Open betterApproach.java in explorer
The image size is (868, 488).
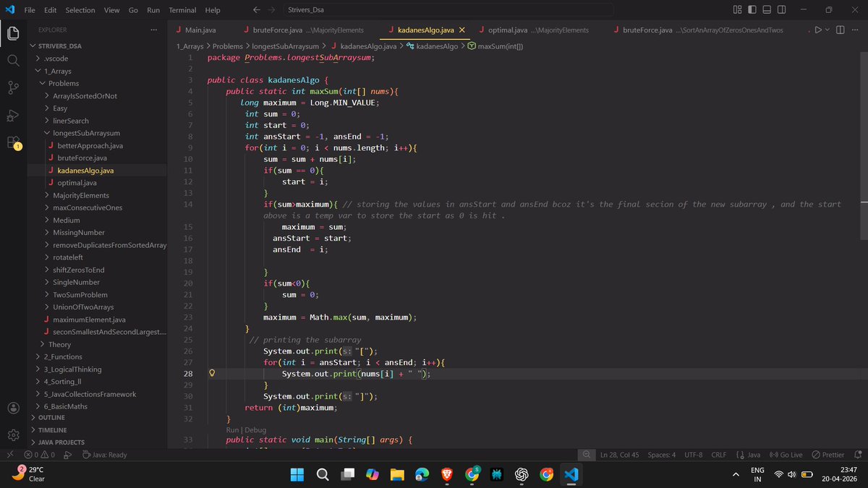point(97,145)
